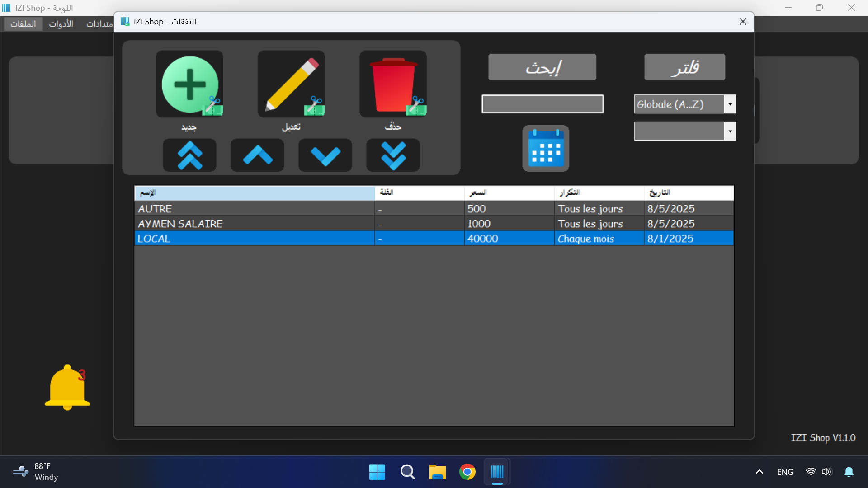Open the empty dropdown below the filter button

coord(684,131)
